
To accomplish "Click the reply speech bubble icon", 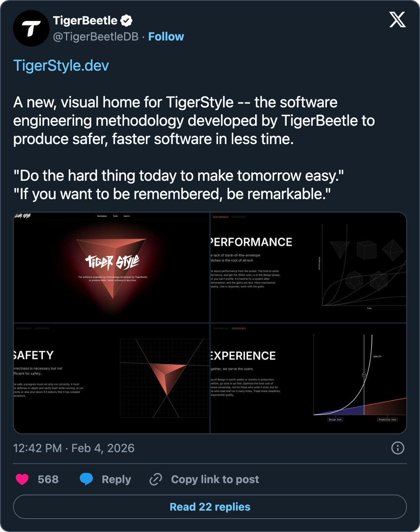I will (x=86, y=479).
